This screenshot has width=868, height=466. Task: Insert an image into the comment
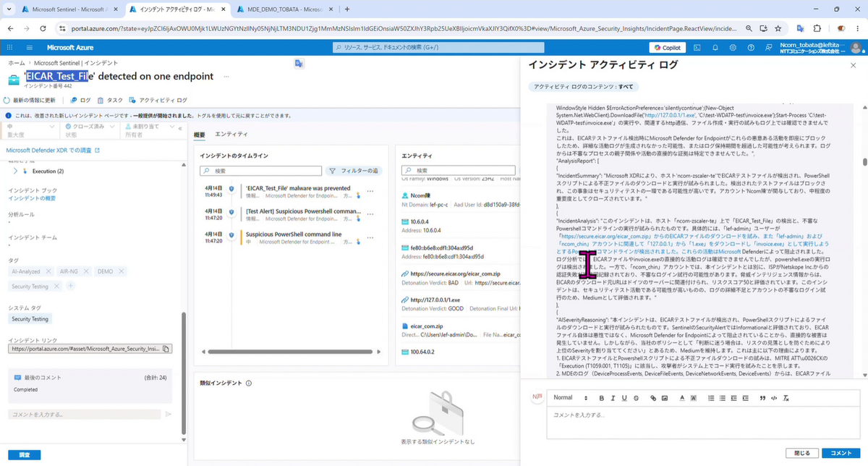(665, 398)
